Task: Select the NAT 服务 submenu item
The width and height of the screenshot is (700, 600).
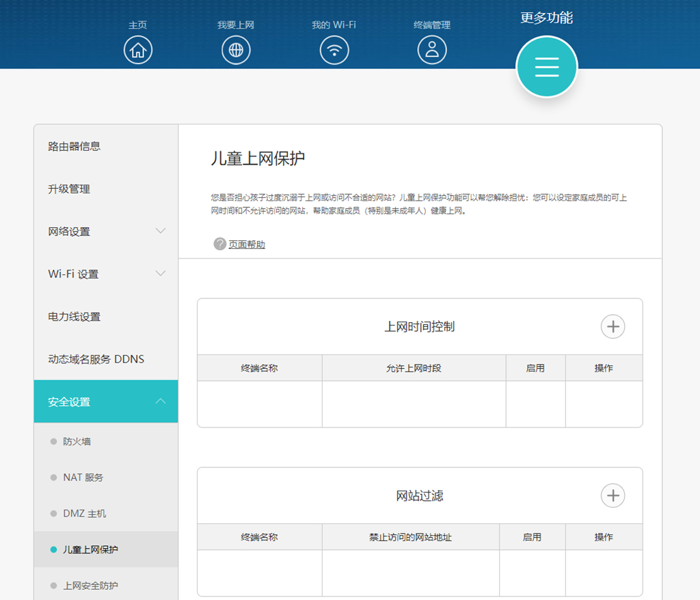Action: [x=83, y=478]
